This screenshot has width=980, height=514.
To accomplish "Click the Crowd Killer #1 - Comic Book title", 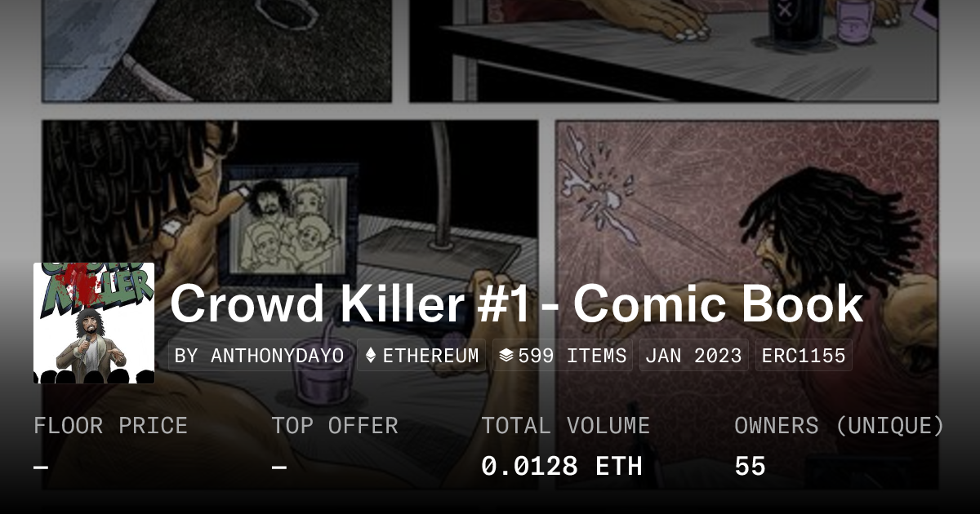I will point(516,304).
